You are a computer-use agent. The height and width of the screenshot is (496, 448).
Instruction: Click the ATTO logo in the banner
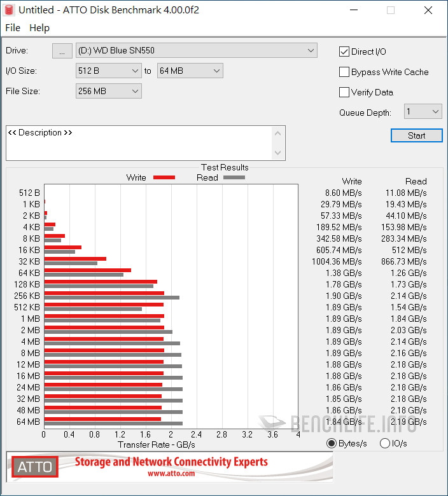[35, 467]
